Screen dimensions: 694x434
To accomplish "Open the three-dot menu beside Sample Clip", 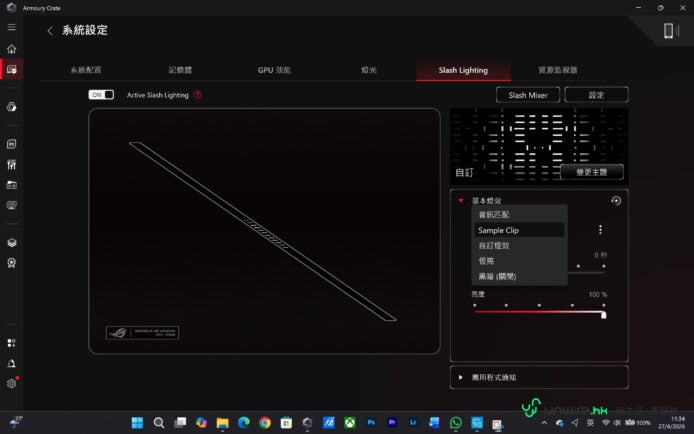I will click(600, 230).
